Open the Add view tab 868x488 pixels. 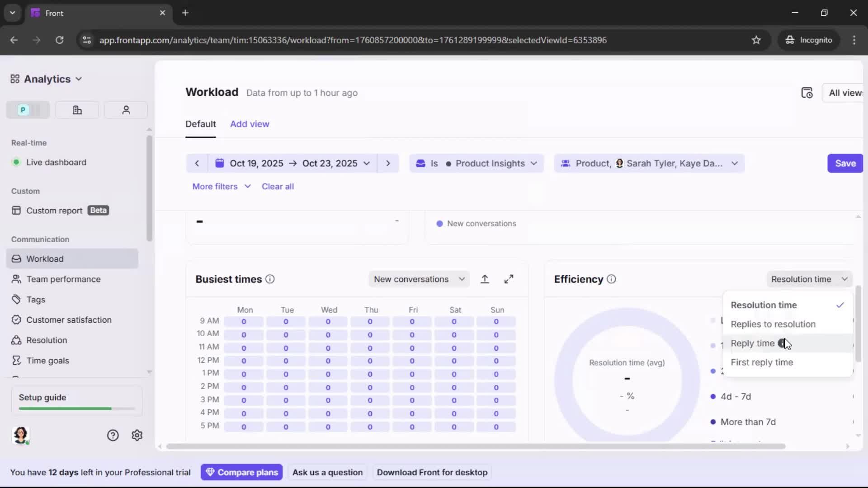click(x=250, y=124)
